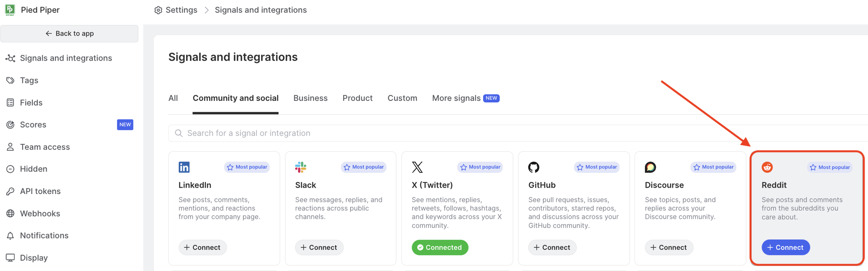Click the Pied Piper workspace logo
This screenshot has height=271, width=868.
10,10
